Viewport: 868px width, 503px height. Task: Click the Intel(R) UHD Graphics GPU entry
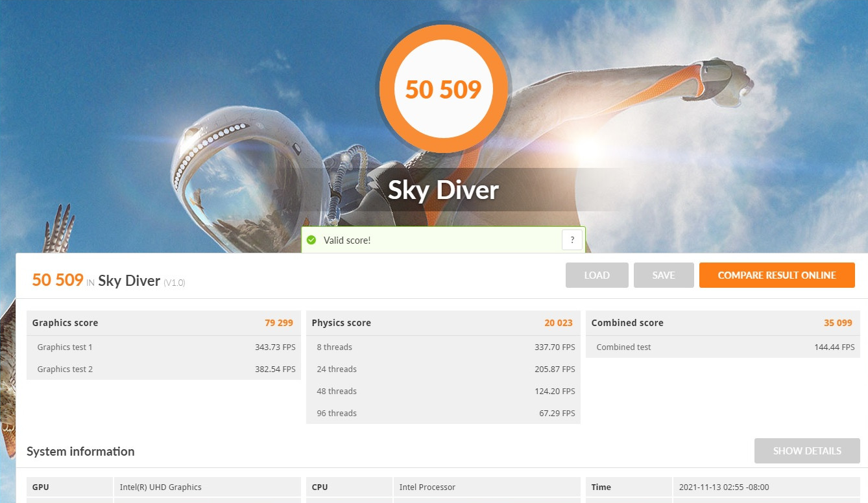pos(161,487)
